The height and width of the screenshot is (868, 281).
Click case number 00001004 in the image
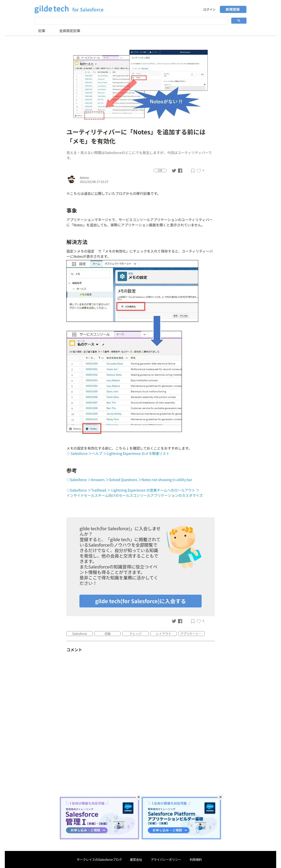pos(91,386)
